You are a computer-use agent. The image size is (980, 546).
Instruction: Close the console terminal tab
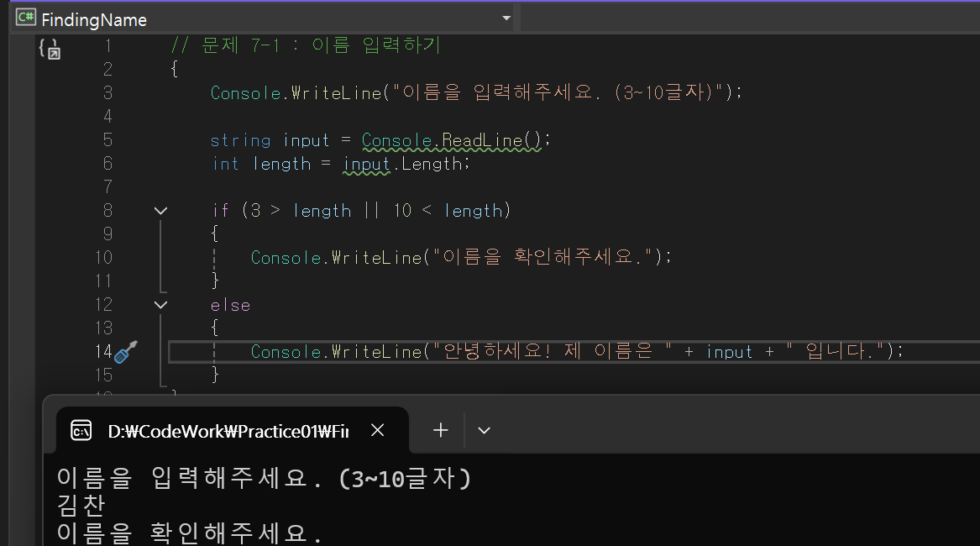(x=378, y=430)
